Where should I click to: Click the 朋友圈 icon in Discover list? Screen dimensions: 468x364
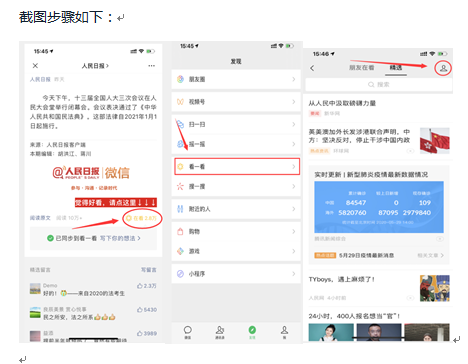[x=180, y=79]
